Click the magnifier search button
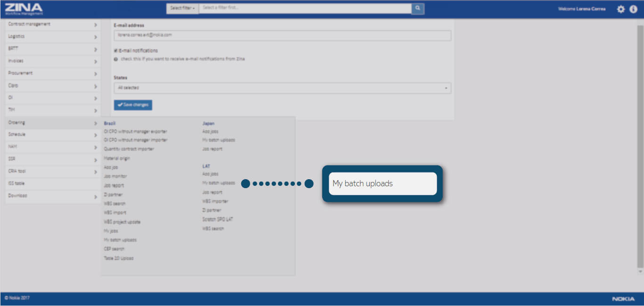Screen dimensions: 644x306 click(x=417, y=8)
